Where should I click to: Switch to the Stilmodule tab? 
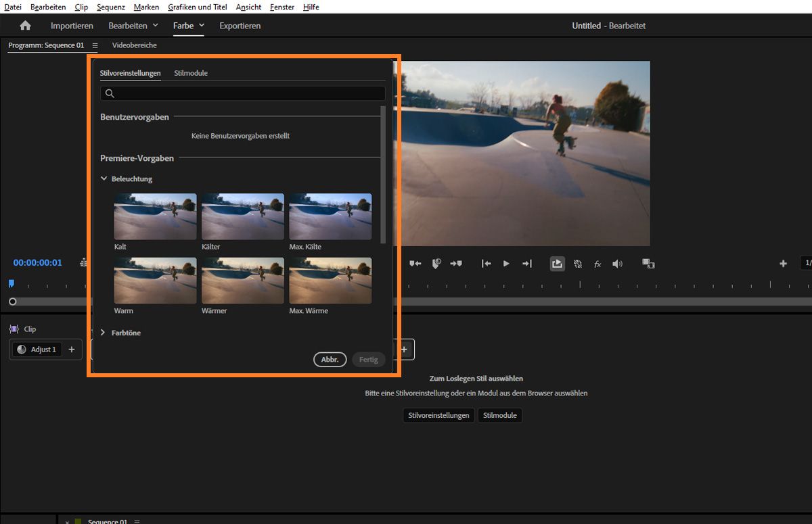[191, 73]
